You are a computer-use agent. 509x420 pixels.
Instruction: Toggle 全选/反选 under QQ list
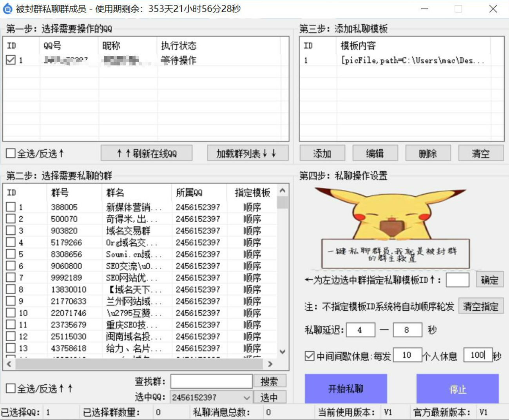(x=11, y=154)
